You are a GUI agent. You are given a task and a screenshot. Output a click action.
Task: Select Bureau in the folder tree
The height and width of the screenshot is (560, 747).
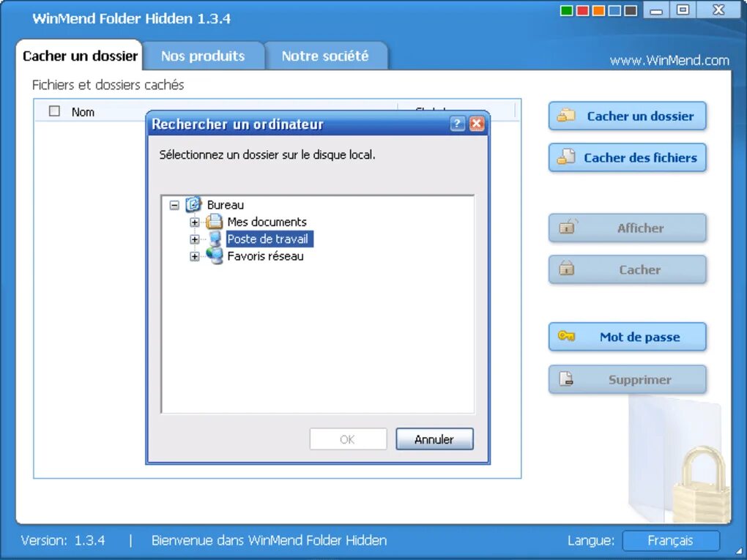(x=226, y=205)
